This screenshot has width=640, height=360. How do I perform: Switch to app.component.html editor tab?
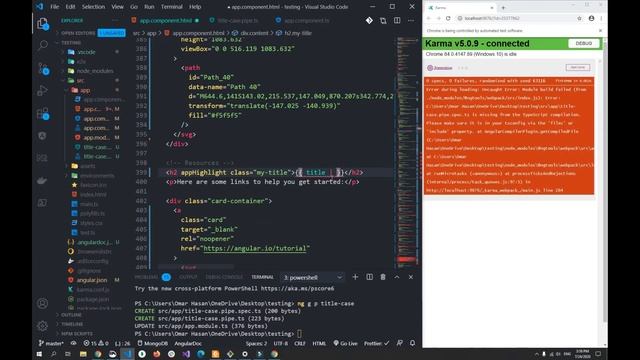(x=165, y=20)
